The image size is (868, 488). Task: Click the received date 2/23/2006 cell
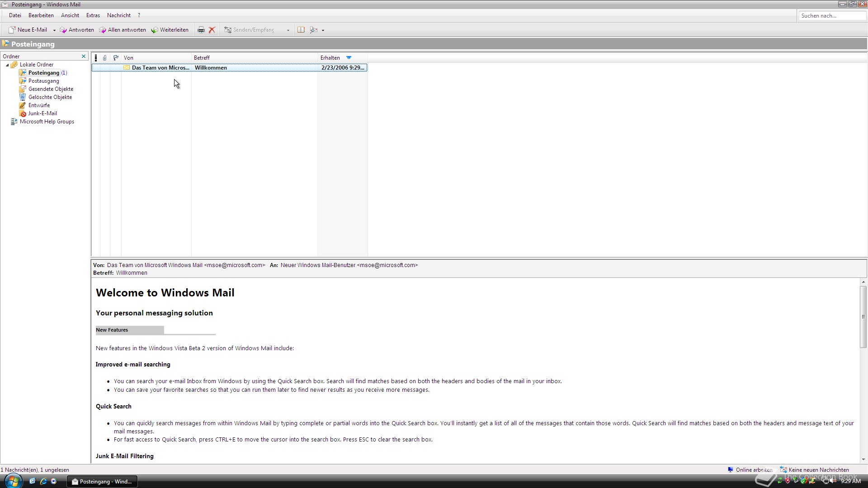tap(343, 68)
